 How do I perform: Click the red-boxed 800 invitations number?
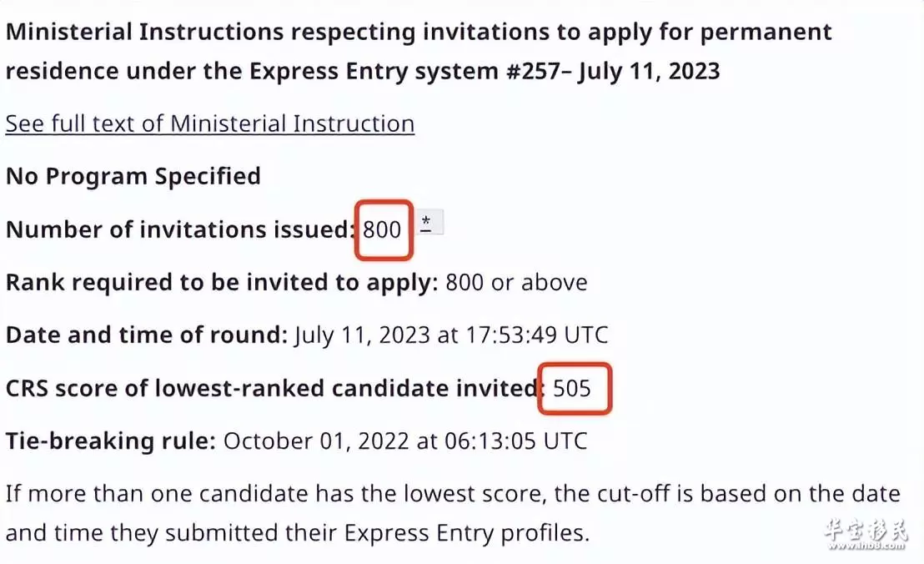click(383, 229)
